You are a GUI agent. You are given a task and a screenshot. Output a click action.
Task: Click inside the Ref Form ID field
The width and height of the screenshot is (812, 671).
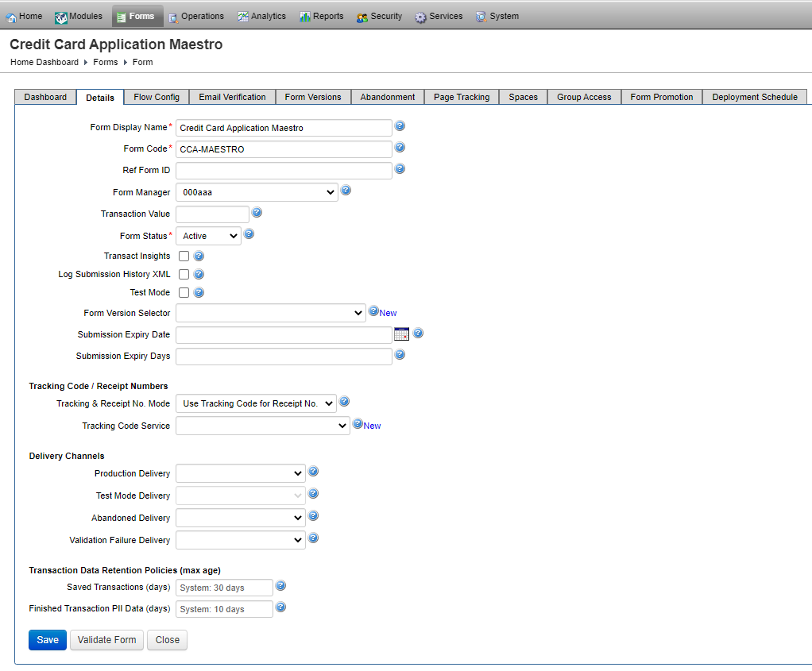click(x=284, y=170)
